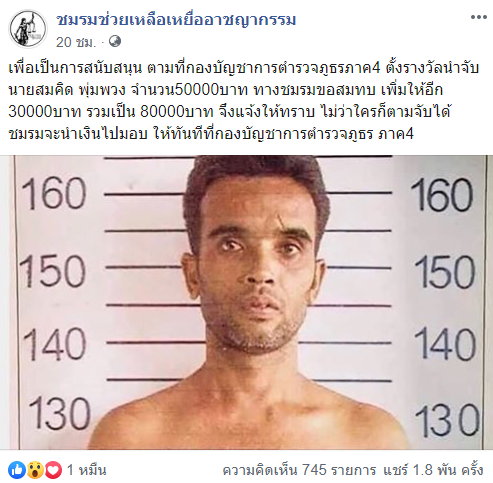This screenshot has height=483, width=493.
Task: Click the red Love heart reaction icon
Action: 53,470
